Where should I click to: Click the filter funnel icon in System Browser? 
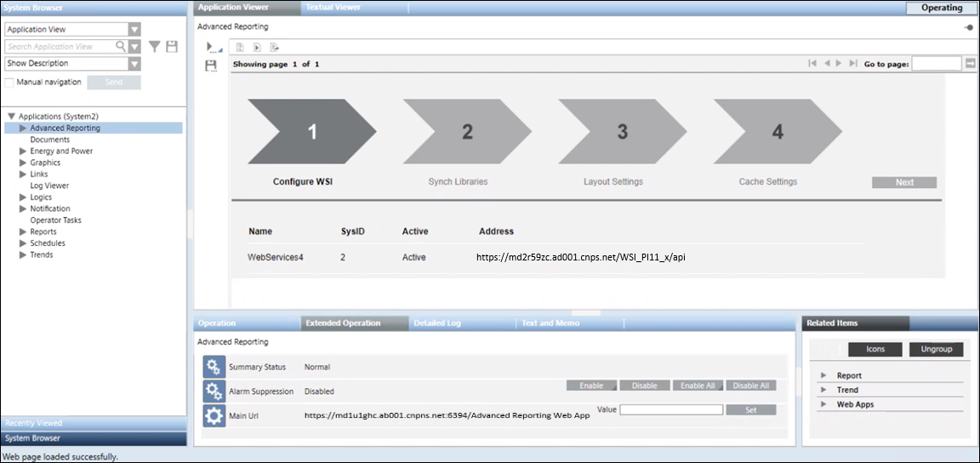[155, 47]
